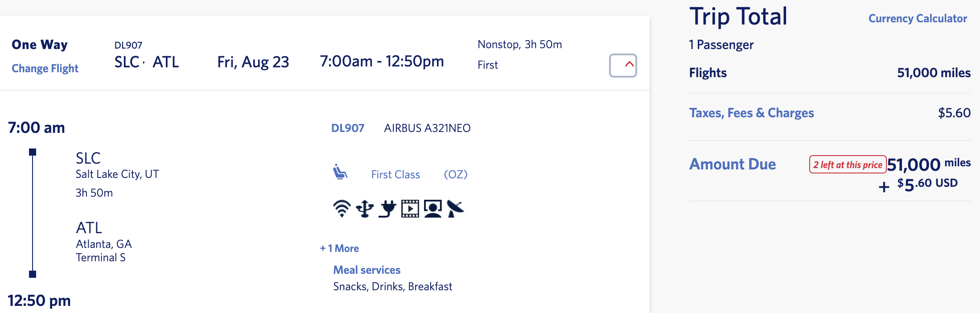Collapse the flight details panel

tap(623, 65)
